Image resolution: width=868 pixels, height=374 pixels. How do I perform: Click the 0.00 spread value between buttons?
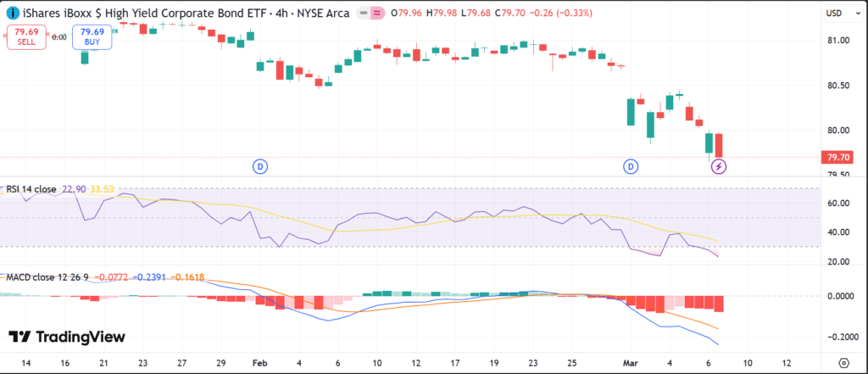click(x=59, y=37)
